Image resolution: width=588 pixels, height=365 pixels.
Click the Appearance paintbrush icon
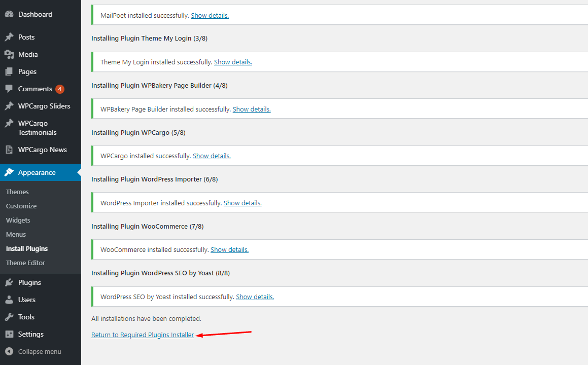click(9, 172)
